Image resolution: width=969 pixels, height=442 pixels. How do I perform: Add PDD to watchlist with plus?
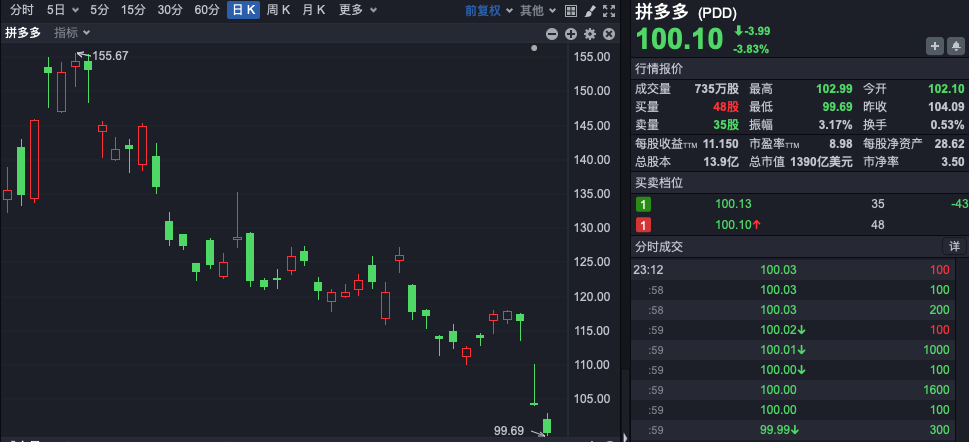pos(934,45)
